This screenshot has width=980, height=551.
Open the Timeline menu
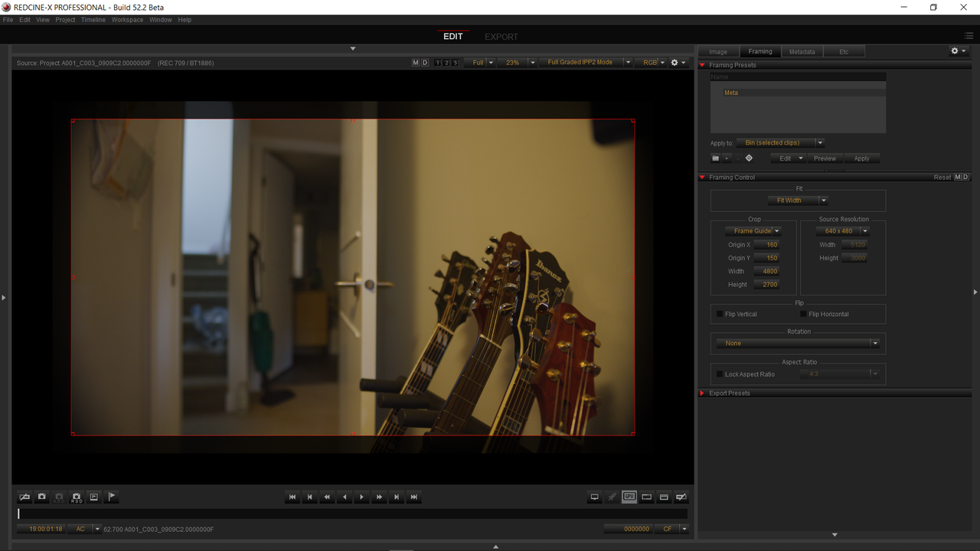click(93, 20)
